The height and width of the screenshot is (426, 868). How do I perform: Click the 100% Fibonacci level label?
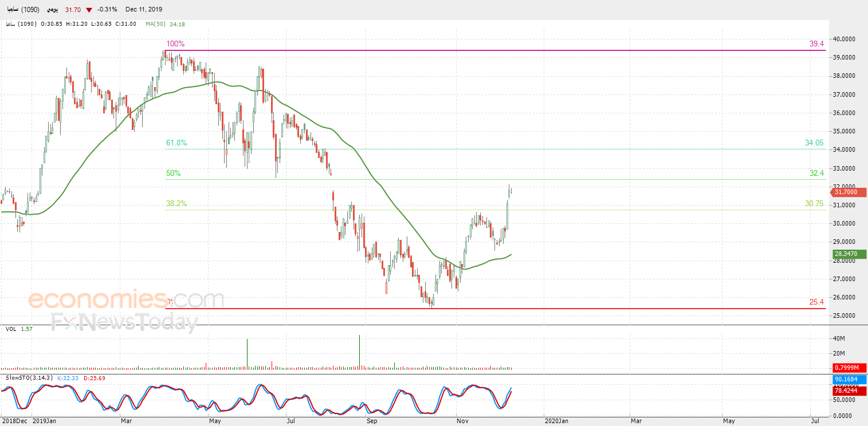coord(175,44)
